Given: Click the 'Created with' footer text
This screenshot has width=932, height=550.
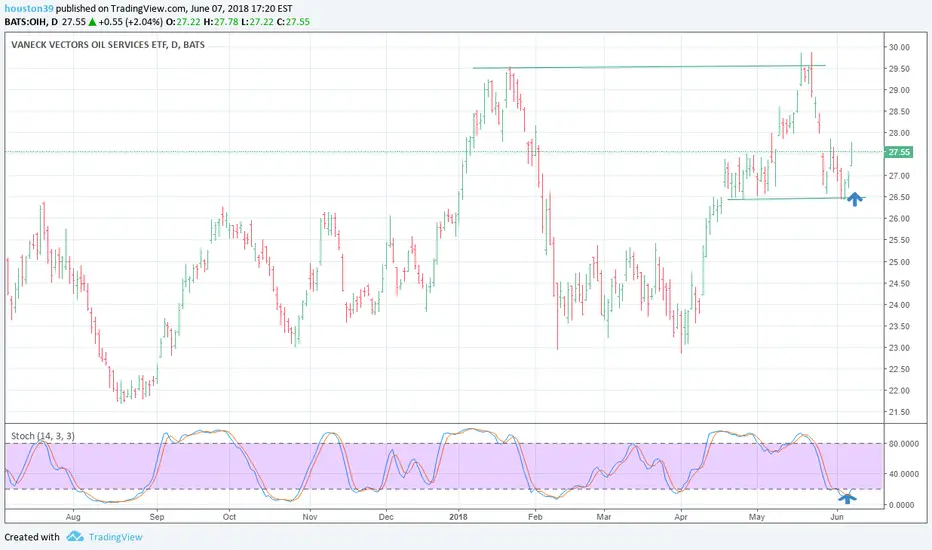Looking at the screenshot, I should [32, 537].
